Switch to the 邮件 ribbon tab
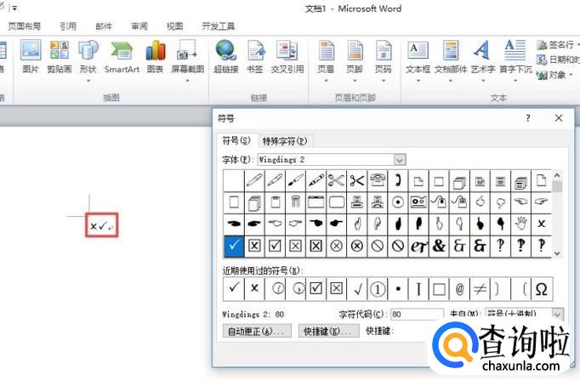580x392 pixels. [104, 26]
